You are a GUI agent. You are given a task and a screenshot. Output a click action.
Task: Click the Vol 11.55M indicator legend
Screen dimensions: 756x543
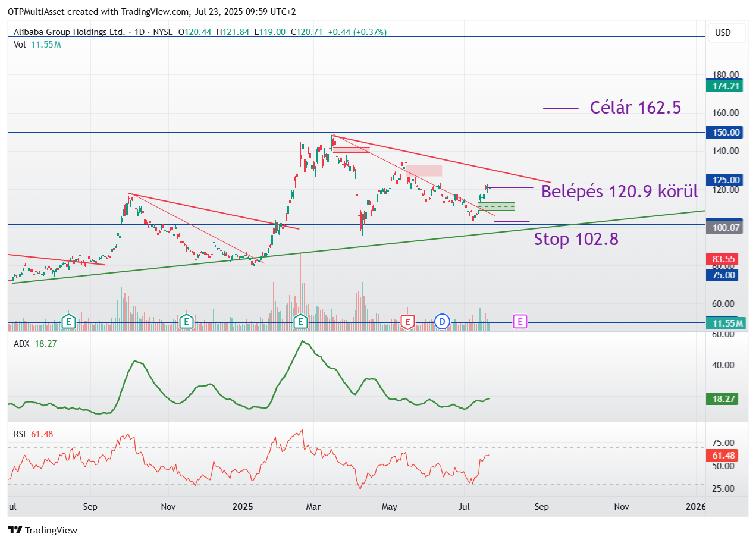tap(37, 45)
